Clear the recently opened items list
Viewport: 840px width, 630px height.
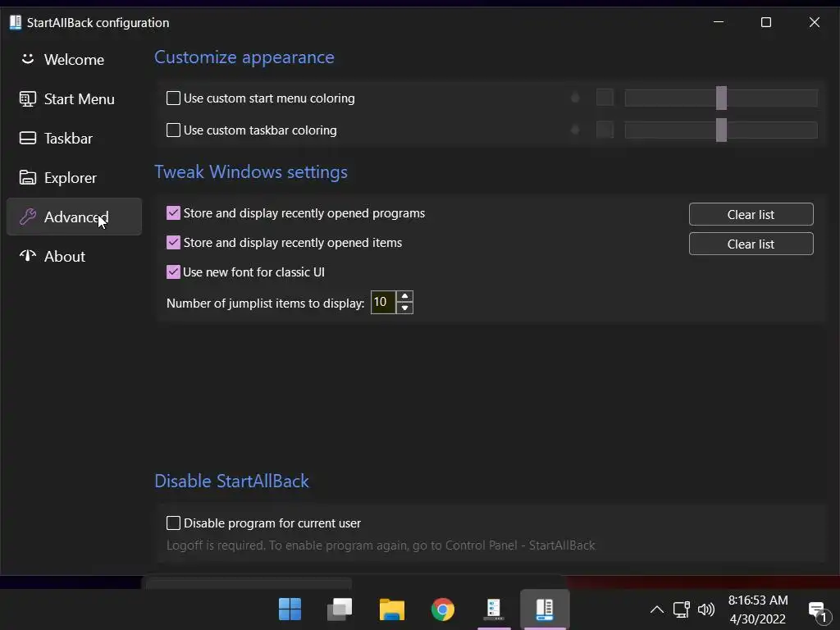(x=751, y=244)
